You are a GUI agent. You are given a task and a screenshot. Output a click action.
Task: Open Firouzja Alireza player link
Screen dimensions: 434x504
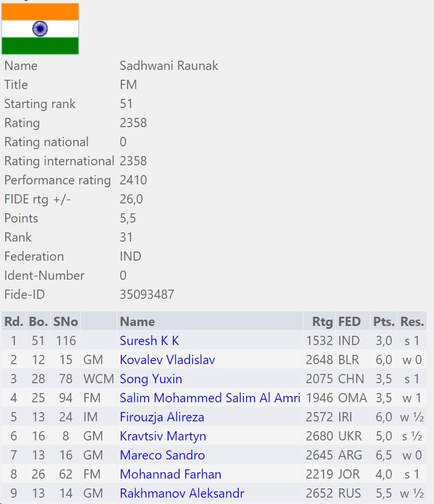pyautogui.click(x=162, y=417)
